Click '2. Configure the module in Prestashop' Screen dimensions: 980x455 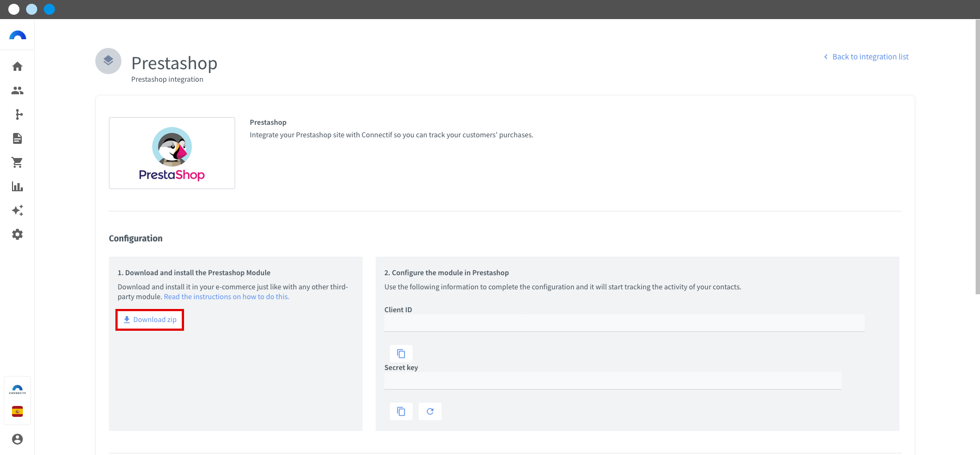(446, 273)
